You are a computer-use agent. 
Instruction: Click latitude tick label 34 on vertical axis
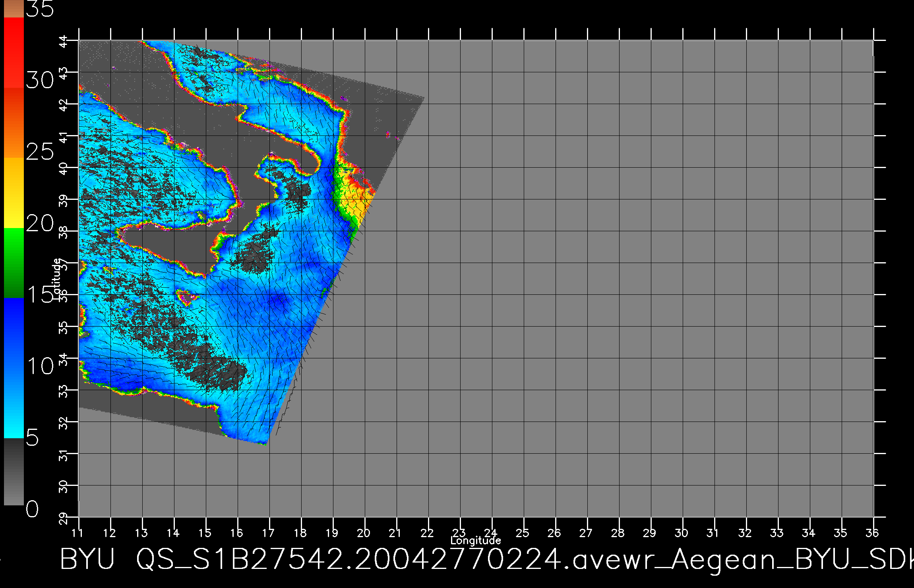pyautogui.click(x=64, y=359)
